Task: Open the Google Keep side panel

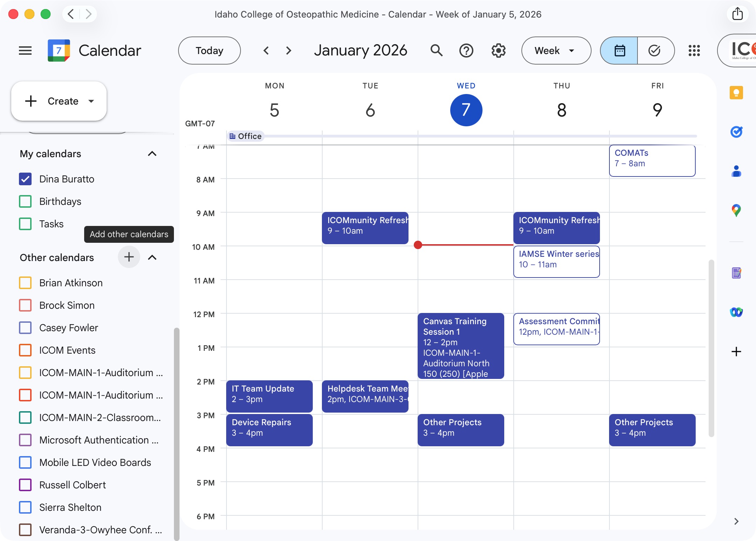Action: 737,93
